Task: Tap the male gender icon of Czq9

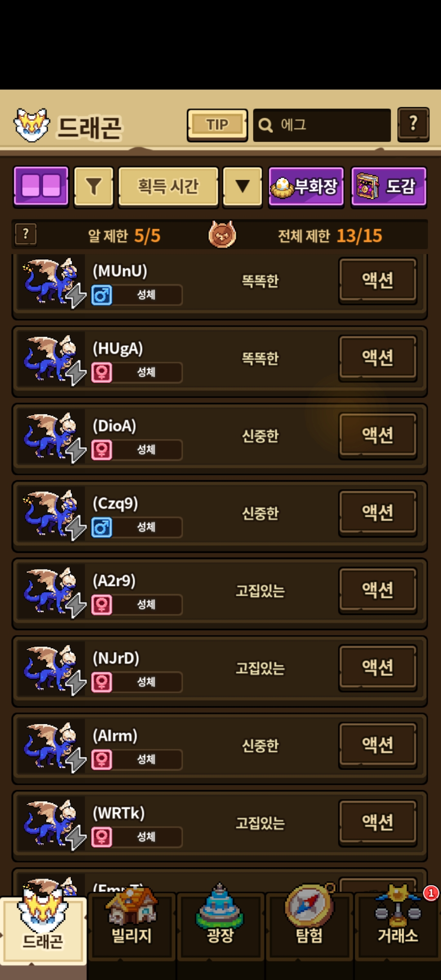Action: 102,527
